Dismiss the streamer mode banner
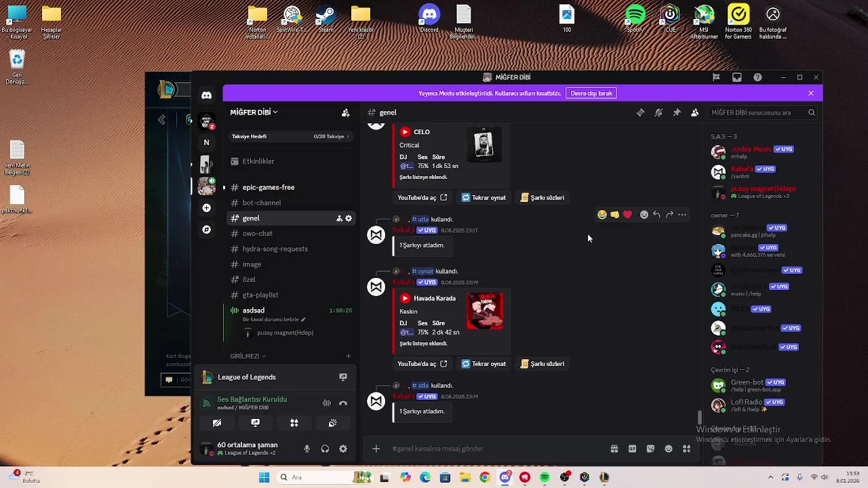This screenshot has height=488, width=868. tap(811, 94)
